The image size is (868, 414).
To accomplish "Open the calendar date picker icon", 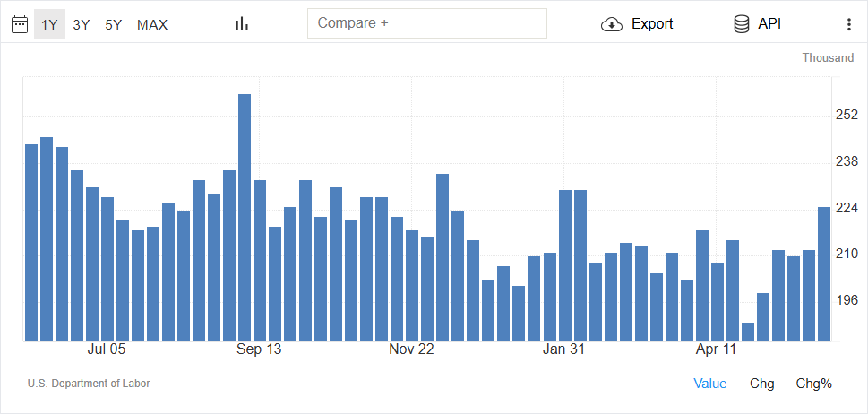I will pyautogui.click(x=20, y=24).
